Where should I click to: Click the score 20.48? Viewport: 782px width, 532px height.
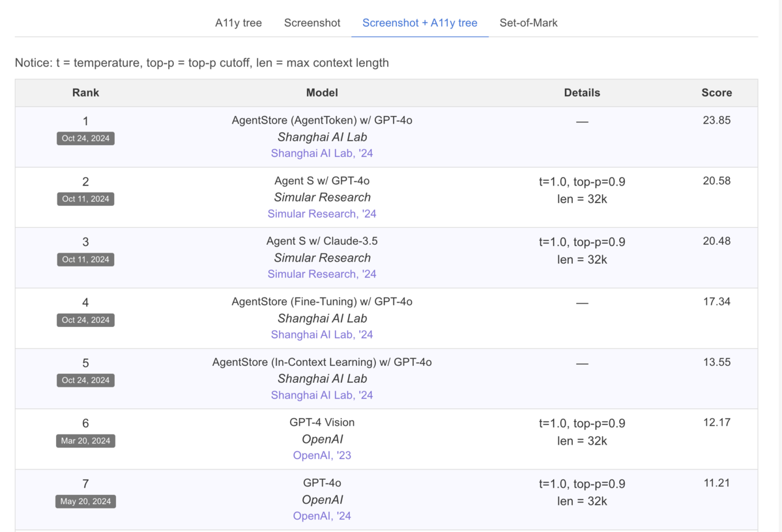pyautogui.click(x=717, y=241)
